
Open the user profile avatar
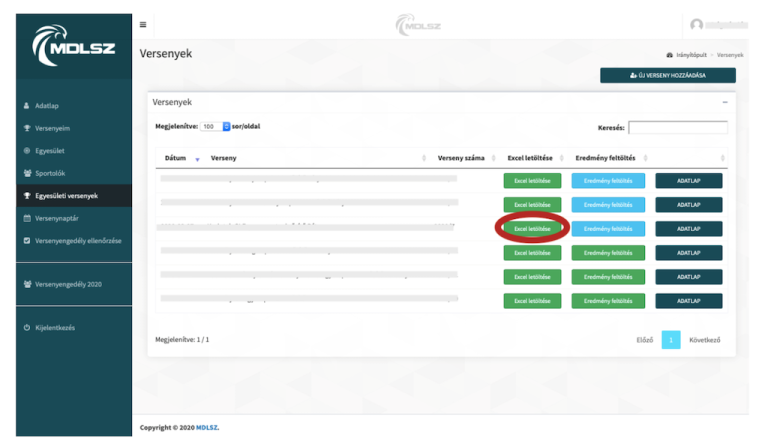click(x=697, y=24)
